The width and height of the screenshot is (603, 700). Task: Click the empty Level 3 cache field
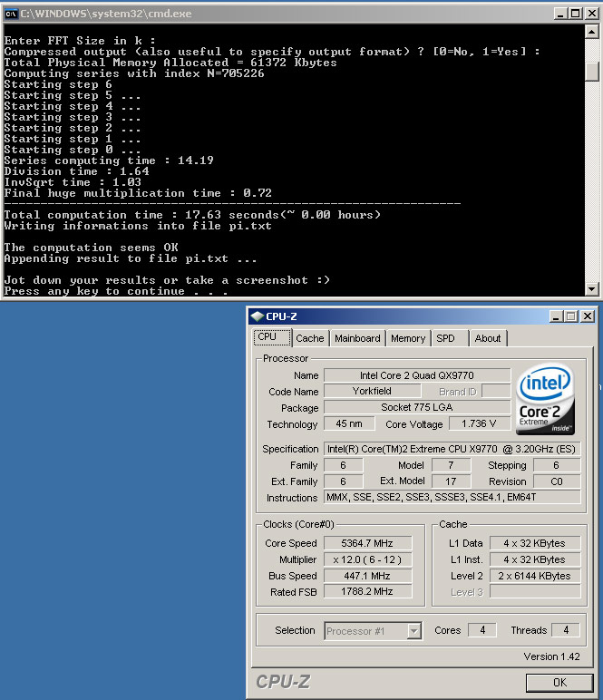tap(535, 591)
